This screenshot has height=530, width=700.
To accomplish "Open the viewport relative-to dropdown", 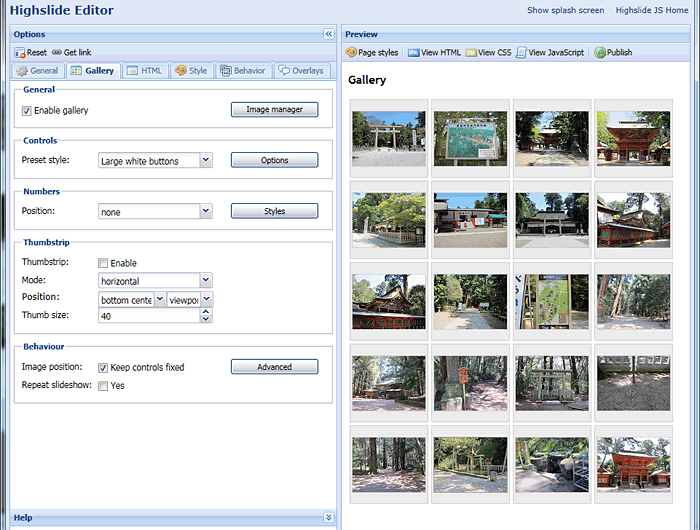I will [206, 299].
